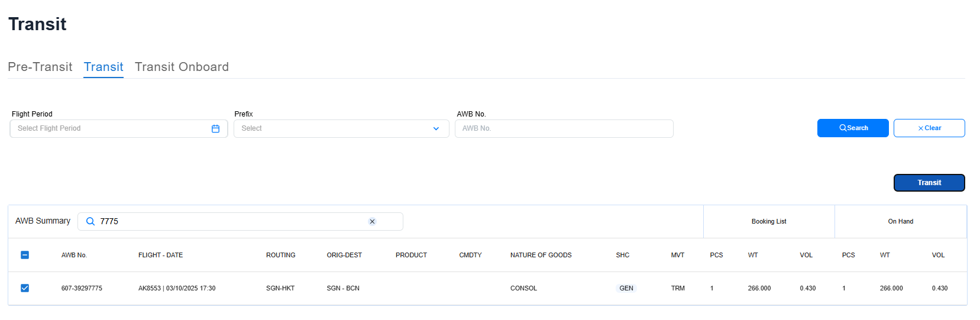Click the FLIGHT - DATE column header

click(x=160, y=255)
